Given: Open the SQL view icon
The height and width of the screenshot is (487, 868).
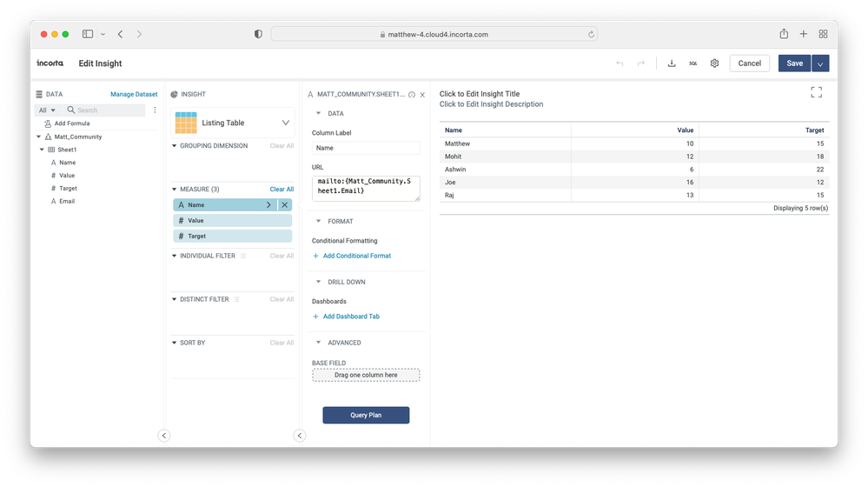Looking at the screenshot, I should coord(693,63).
